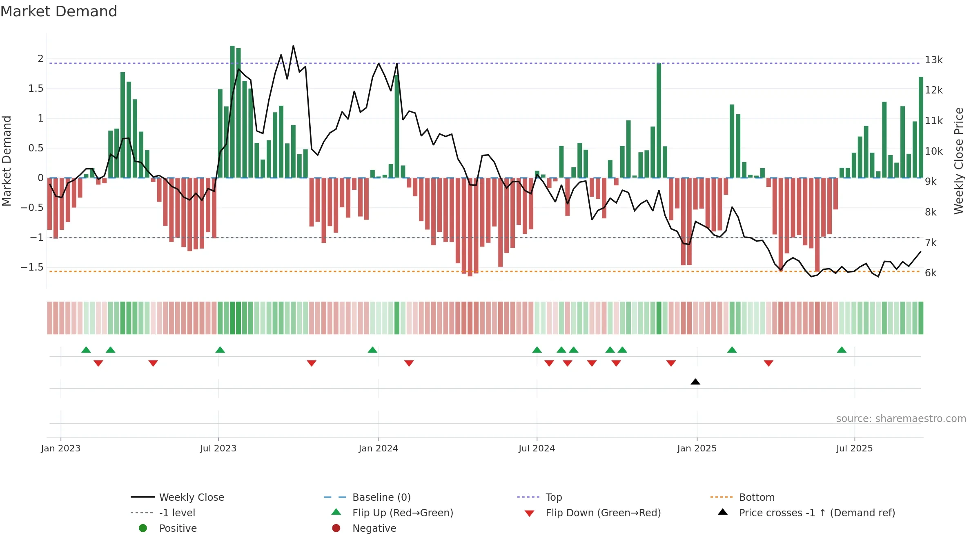Click the −1.5 demand axis tick label

32,267
